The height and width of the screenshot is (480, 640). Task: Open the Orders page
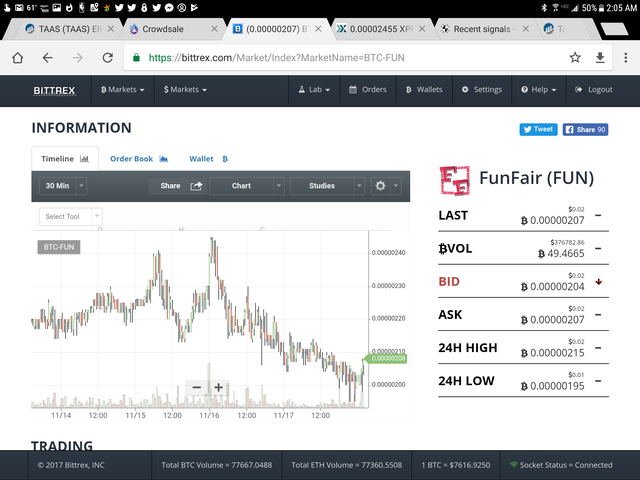click(368, 90)
